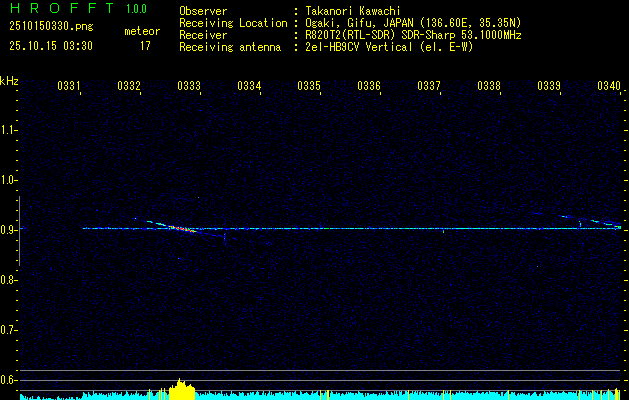629x400 pixels.
Task: Click the gray vertical range bar near 0.9
Action: 19,231
